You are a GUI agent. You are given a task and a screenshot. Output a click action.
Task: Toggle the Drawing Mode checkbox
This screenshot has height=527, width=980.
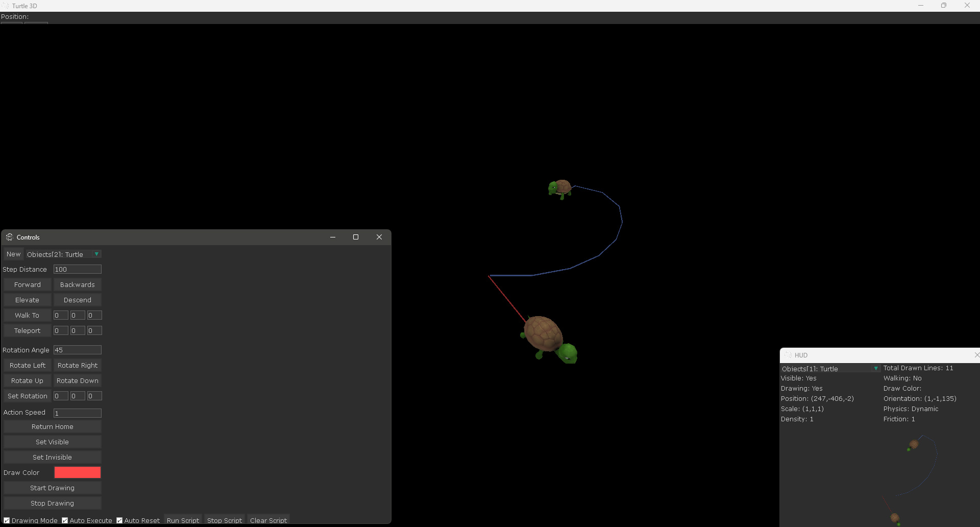(7, 520)
